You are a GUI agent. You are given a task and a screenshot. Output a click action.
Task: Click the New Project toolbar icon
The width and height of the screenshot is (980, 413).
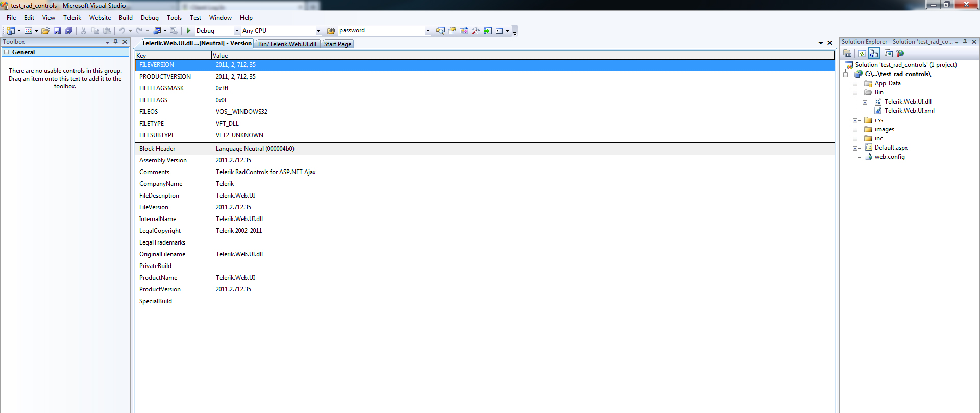[11, 31]
